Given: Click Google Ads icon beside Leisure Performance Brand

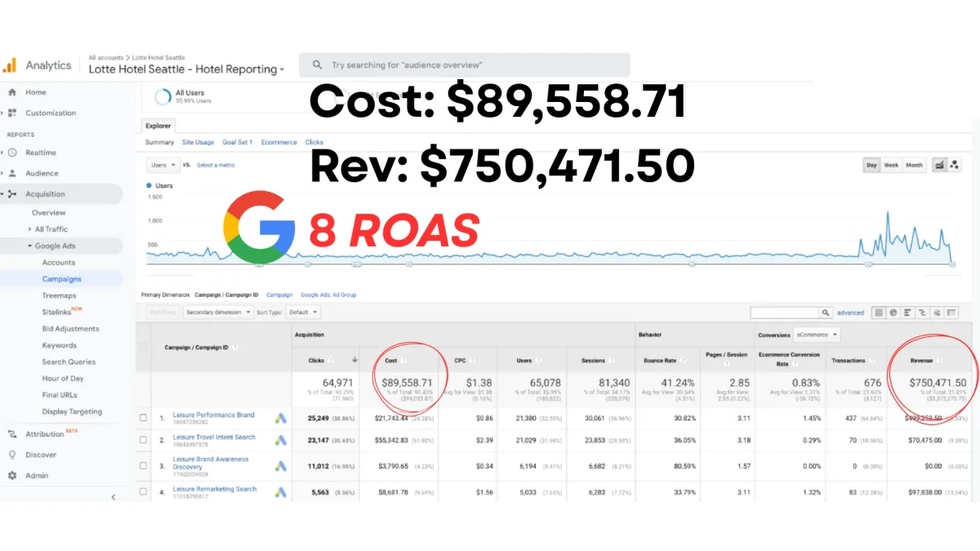Looking at the screenshot, I should 280,418.
